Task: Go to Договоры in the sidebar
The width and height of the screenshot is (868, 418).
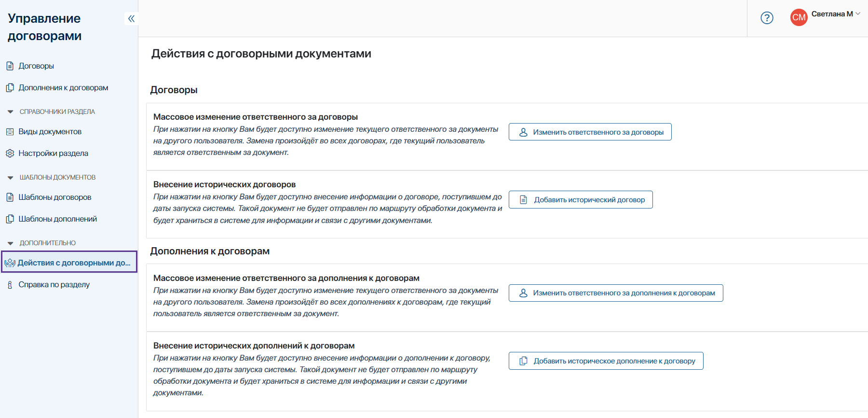Action: pos(36,66)
